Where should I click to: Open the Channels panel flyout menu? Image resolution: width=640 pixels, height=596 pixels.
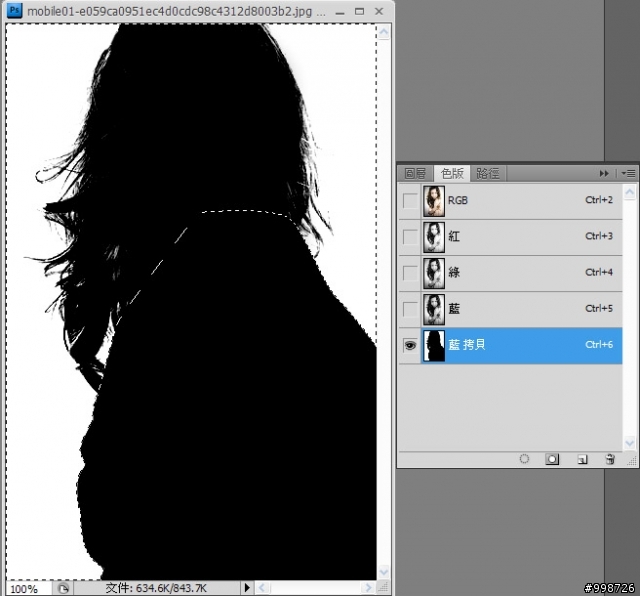(629, 173)
